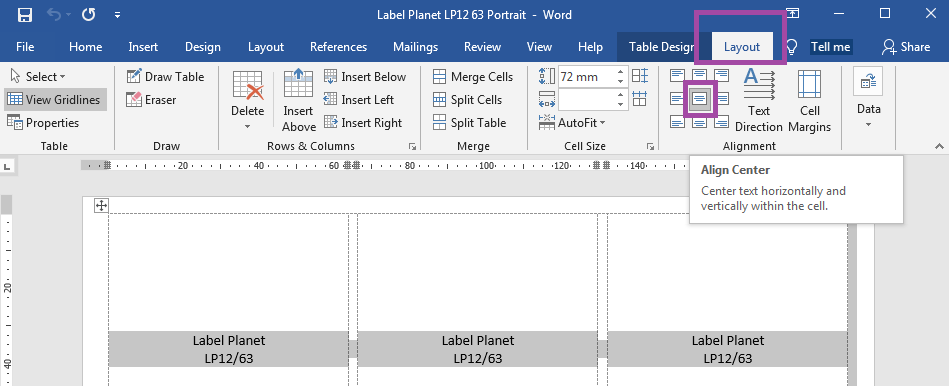The image size is (949, 386).
Task: Click Insert Left
Action: [359, 100]
